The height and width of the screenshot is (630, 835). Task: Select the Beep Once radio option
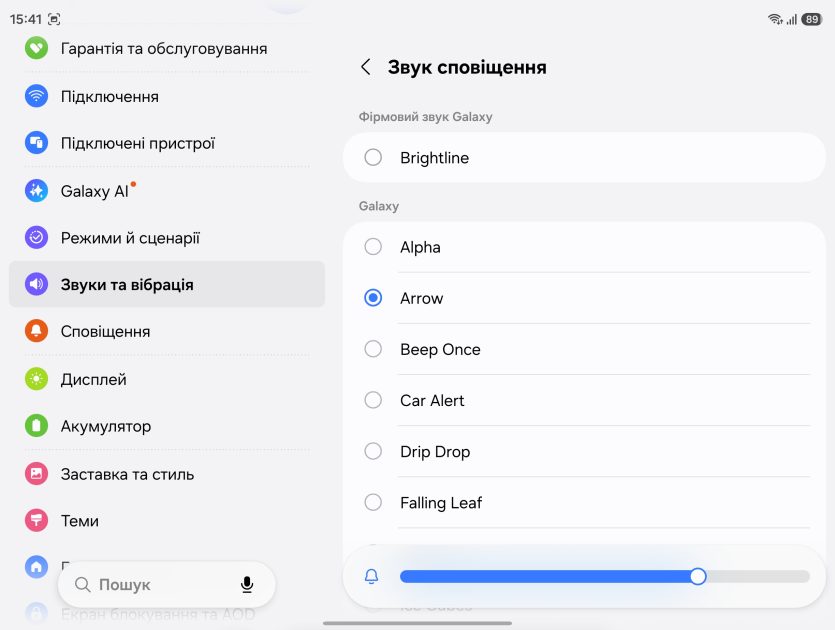tap(373, 349)
